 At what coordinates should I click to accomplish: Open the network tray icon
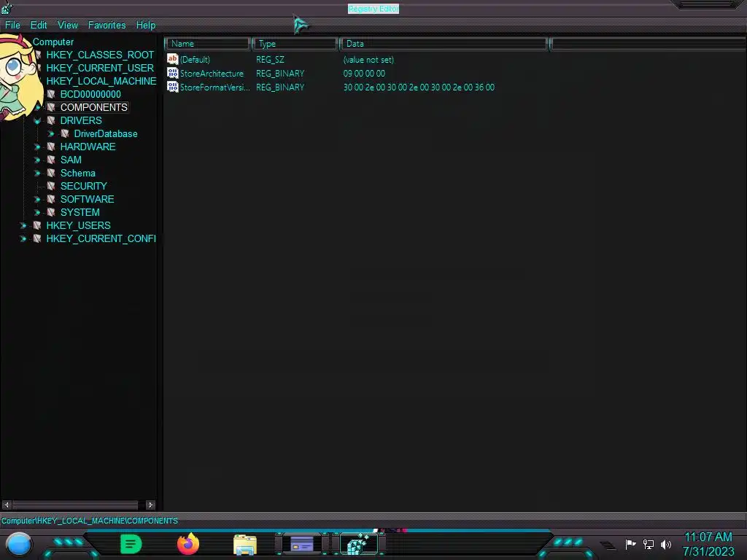coord(649,544)
